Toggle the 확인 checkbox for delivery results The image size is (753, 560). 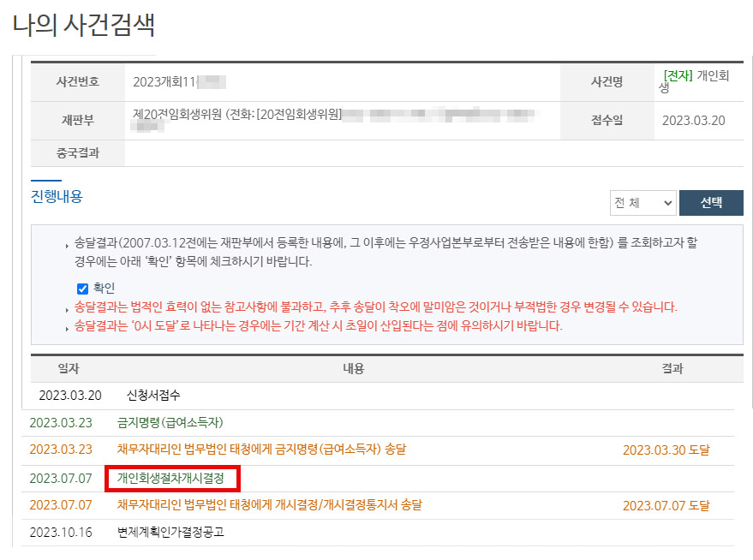tap(83, 289)
